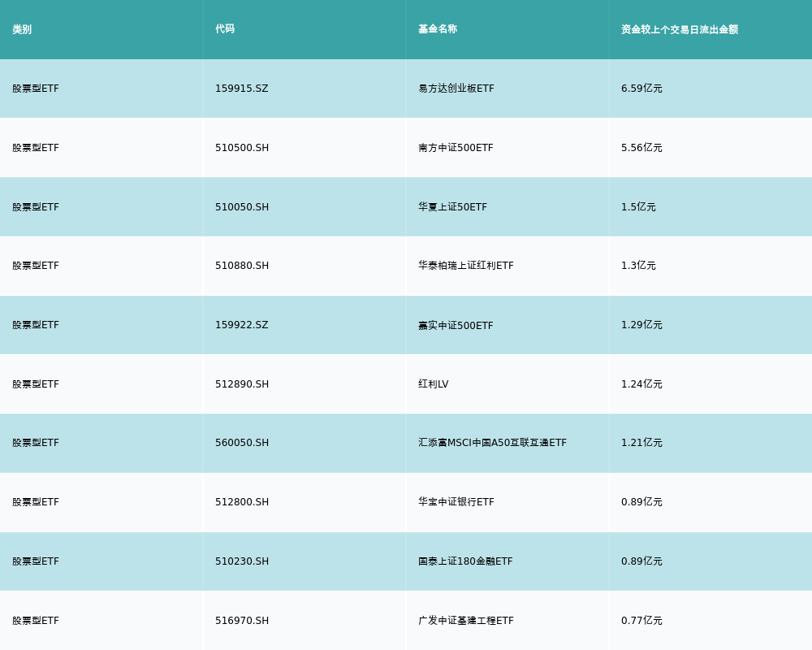Select fund name 华泰柏瑞上证红利ETF
Screen dimensions: 812x650
466,266
